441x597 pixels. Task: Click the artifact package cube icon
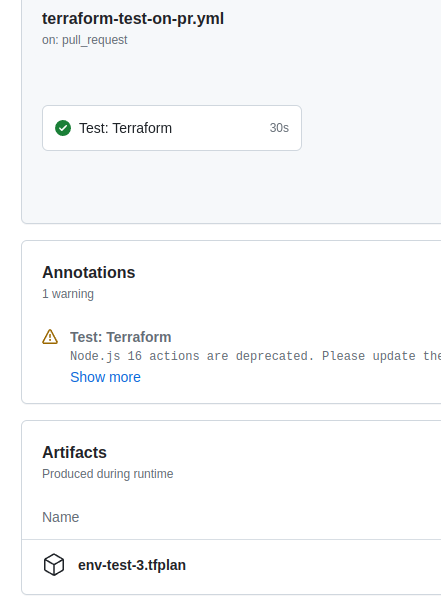pyautogui.click(x=54, y=565)
